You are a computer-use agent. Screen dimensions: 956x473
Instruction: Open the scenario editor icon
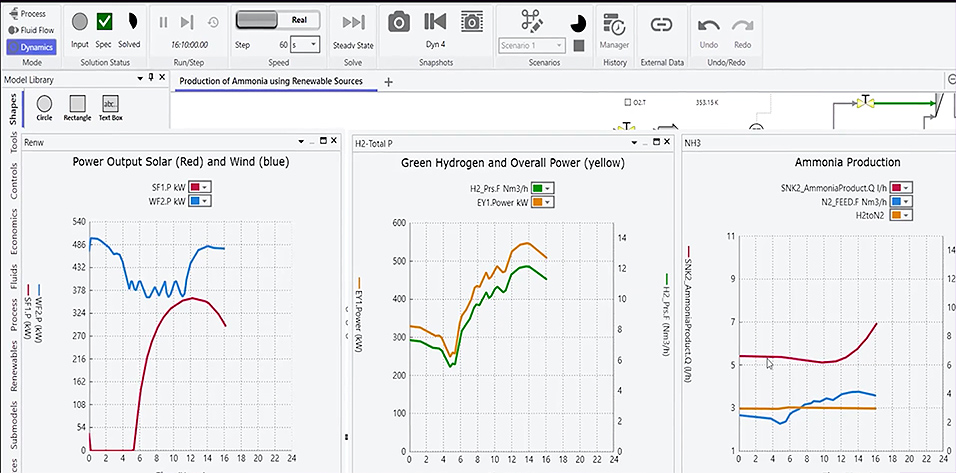click(532, 21)
